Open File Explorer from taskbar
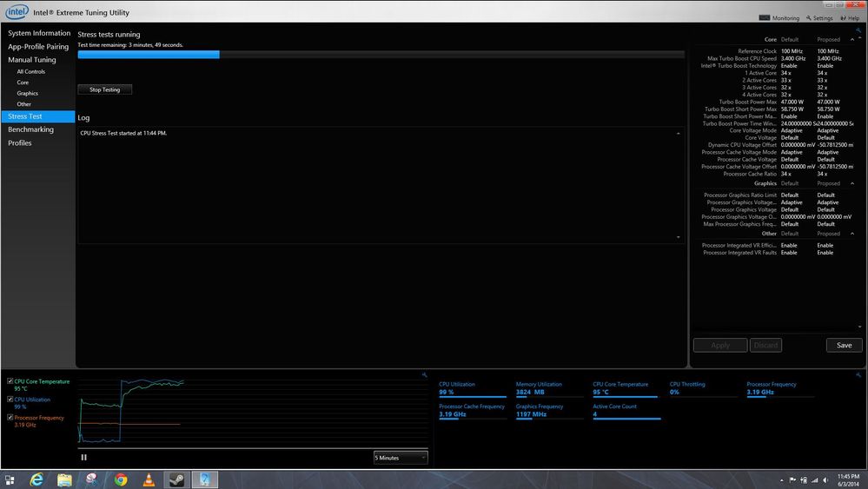The image size is (868, 489). click(65, 479)
